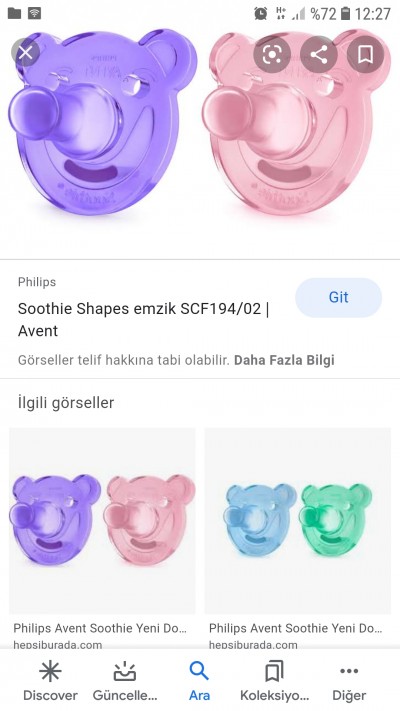
Task: Tap the share icon over the image
Action: pyautogui.click(x=319, y=54)
